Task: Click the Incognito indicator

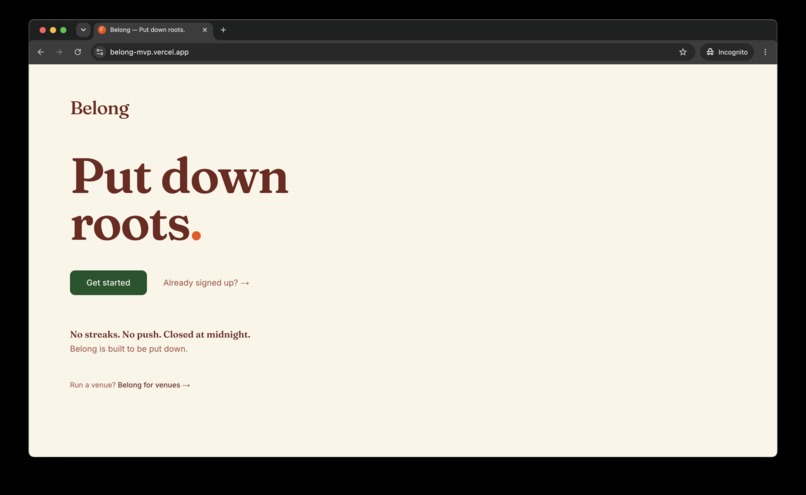Action: 727,52
